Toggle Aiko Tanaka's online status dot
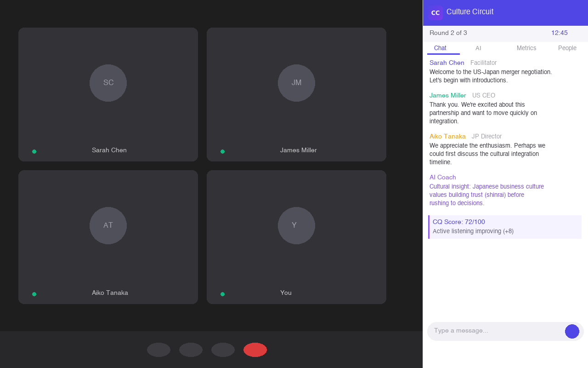 point(34,293)
